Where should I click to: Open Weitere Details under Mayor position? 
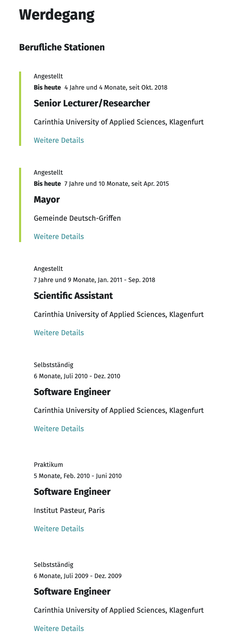tap(59, 236)
